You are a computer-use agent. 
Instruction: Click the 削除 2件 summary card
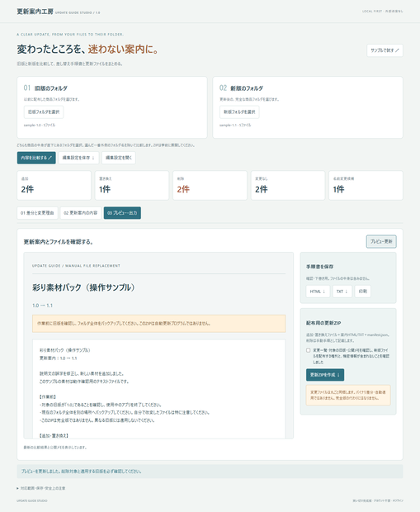210,185
